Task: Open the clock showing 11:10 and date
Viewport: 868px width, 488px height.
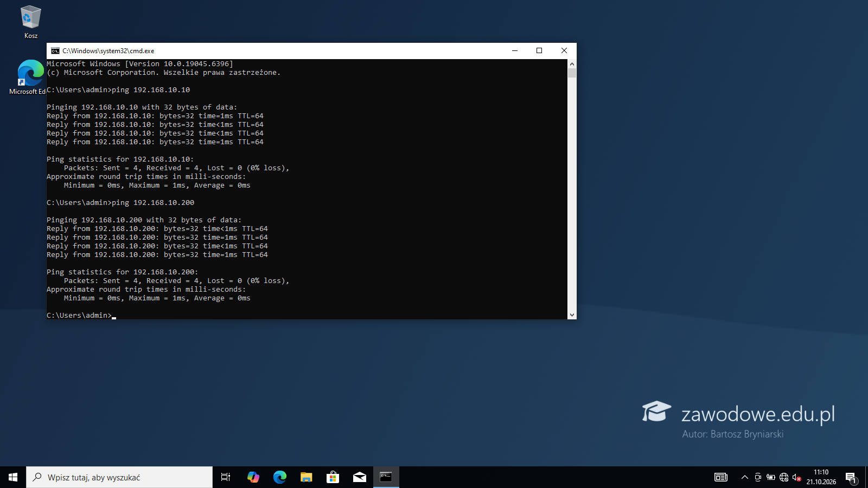Action: coord(821,477)
